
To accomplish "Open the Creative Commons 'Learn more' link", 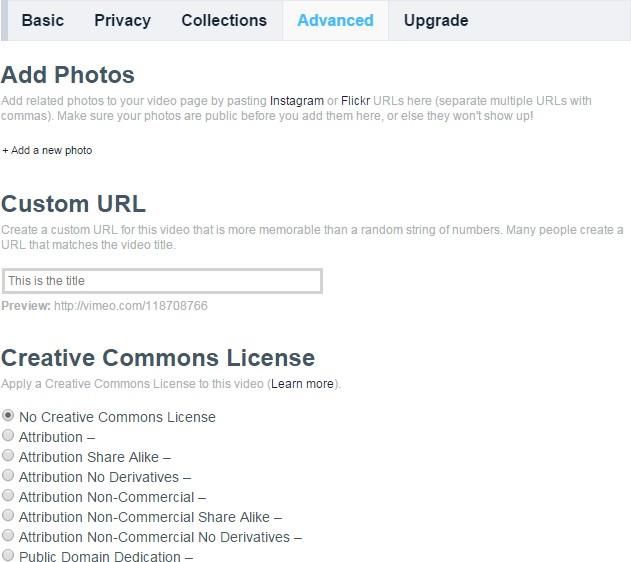I will (x=302, y=384).
